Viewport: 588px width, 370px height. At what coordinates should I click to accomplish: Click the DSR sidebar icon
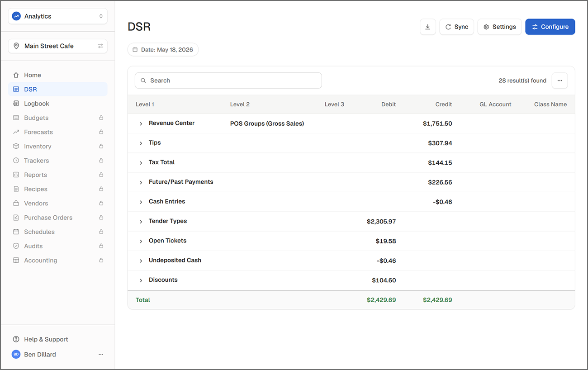point(16,89)
